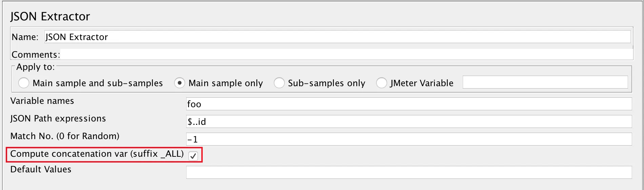Click the JSON Path expressions input field
644x190 pixels.
(408, 121)
